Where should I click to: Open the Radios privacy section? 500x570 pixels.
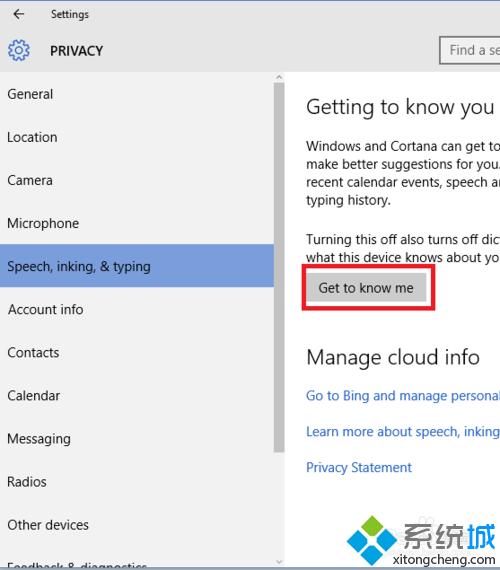(137, 481)
